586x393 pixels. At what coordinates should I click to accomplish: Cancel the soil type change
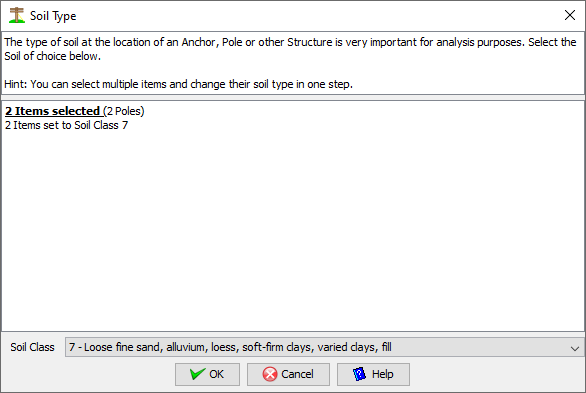click(288, 374)
